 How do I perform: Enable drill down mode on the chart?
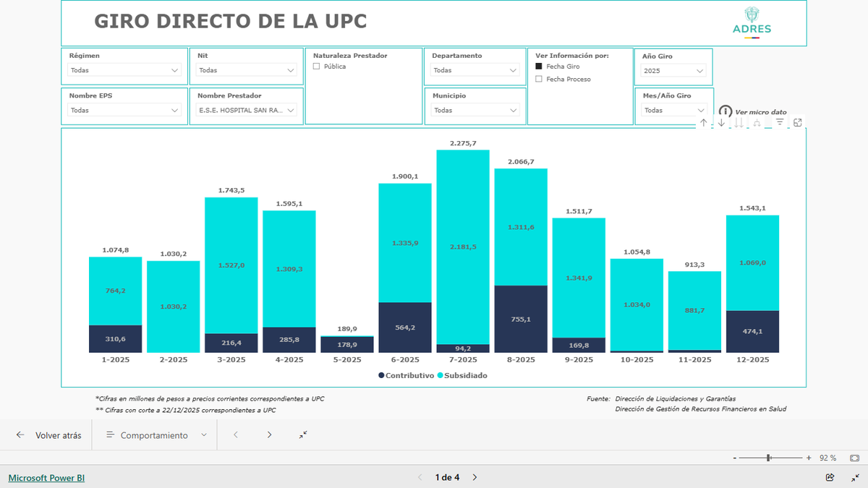(x=721, y=122)
